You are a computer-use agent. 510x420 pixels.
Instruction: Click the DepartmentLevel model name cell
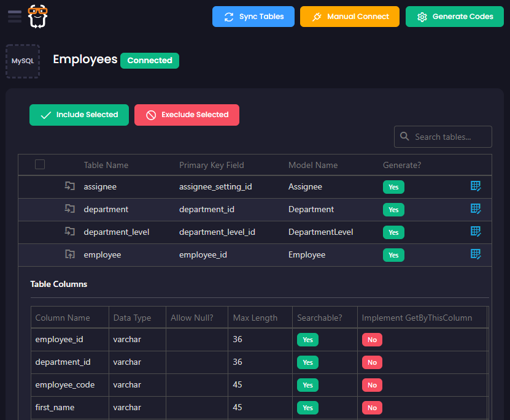click(321, 232)
